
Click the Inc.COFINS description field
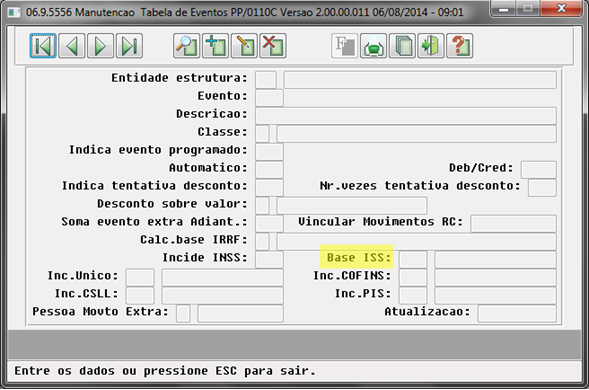495,278
